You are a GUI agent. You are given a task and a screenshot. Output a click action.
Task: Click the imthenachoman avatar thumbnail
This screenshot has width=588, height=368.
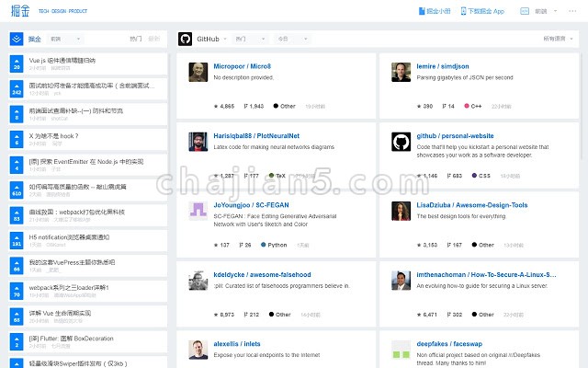pos(401,281)
